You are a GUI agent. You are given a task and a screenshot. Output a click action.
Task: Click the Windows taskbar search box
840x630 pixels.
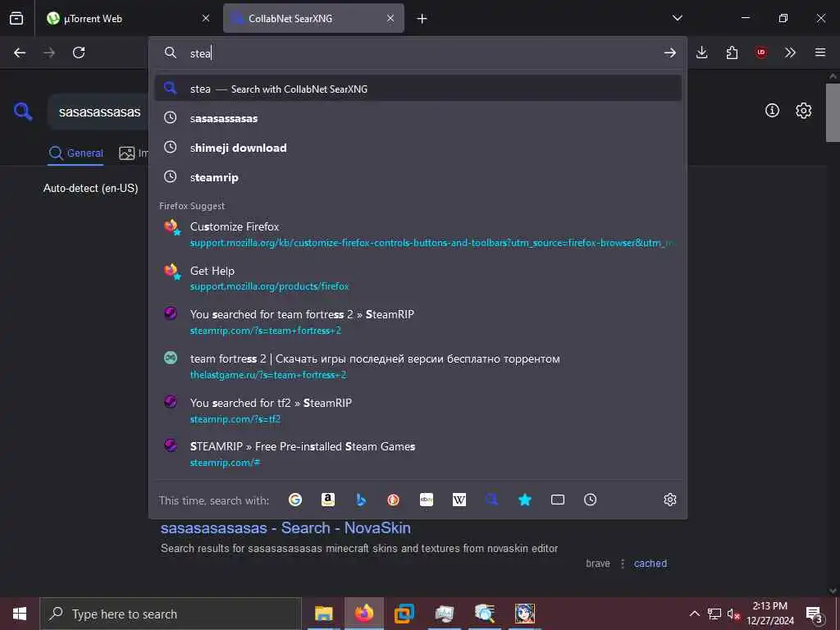[x=171, y=614]
